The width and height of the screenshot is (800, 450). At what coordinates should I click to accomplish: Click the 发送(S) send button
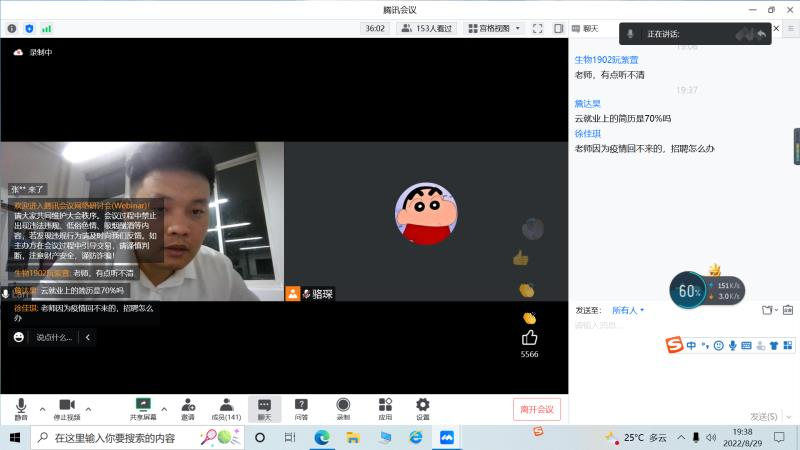[x=763, y=416]
